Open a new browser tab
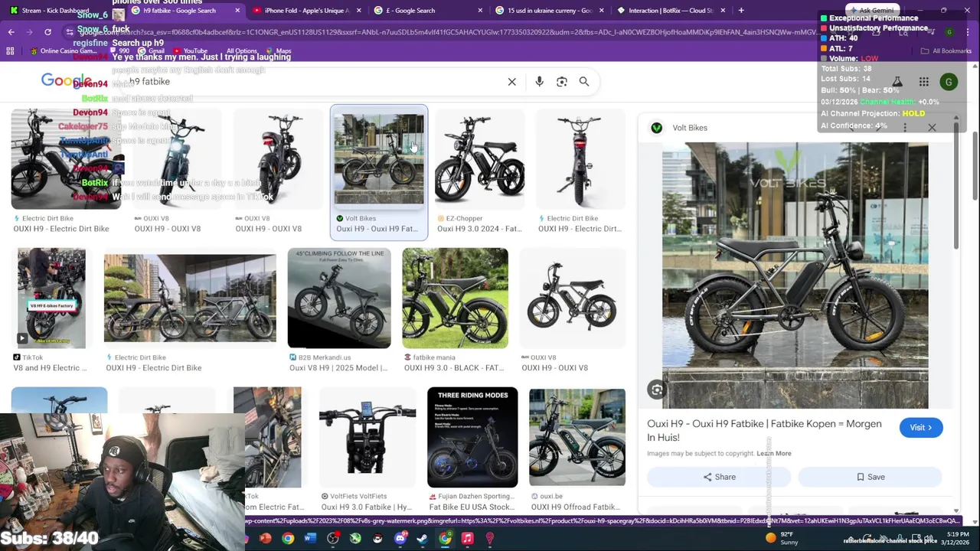 (741, 11)
